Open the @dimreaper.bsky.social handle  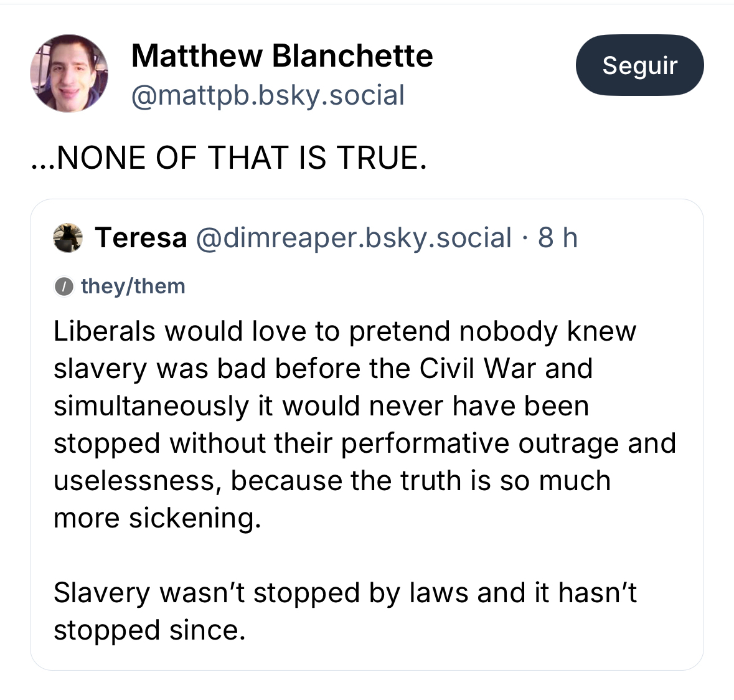pyautogui.click(x=354, y=238)
